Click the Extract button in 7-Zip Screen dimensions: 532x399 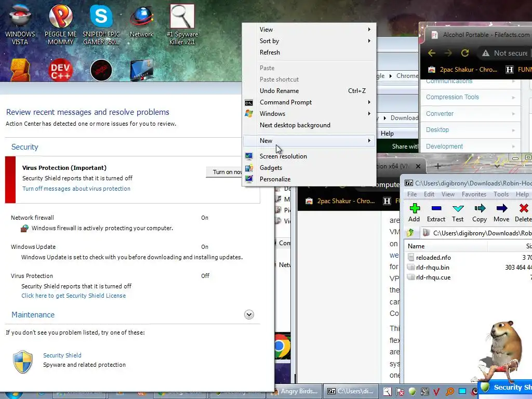(436, 212)
